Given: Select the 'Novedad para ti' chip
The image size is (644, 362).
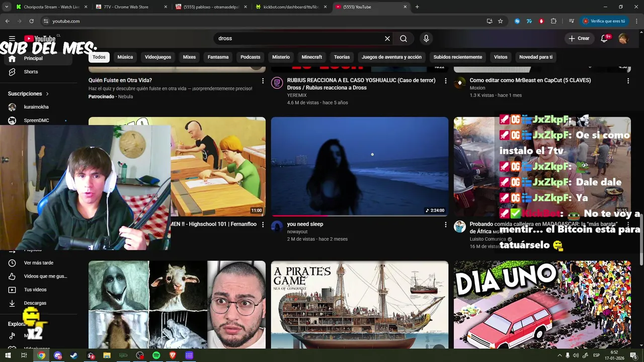Looking at the screenshot, I should [536, 57].
